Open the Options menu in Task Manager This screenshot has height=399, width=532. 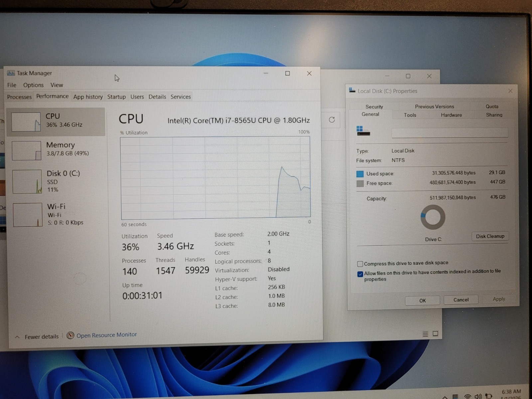point(33,85)
